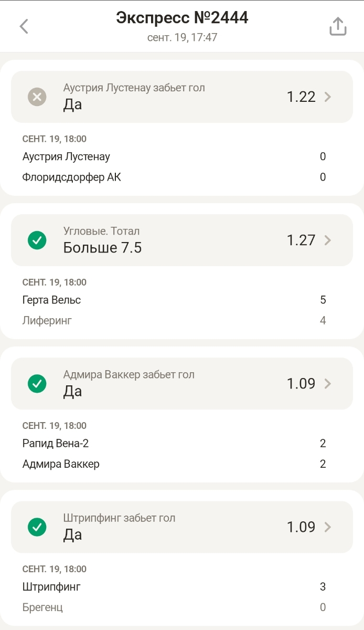Expand the Штрипфинг bet chevron
This screenshot has height=630, width=364.
pyautogui.click(x=328, y=527)
